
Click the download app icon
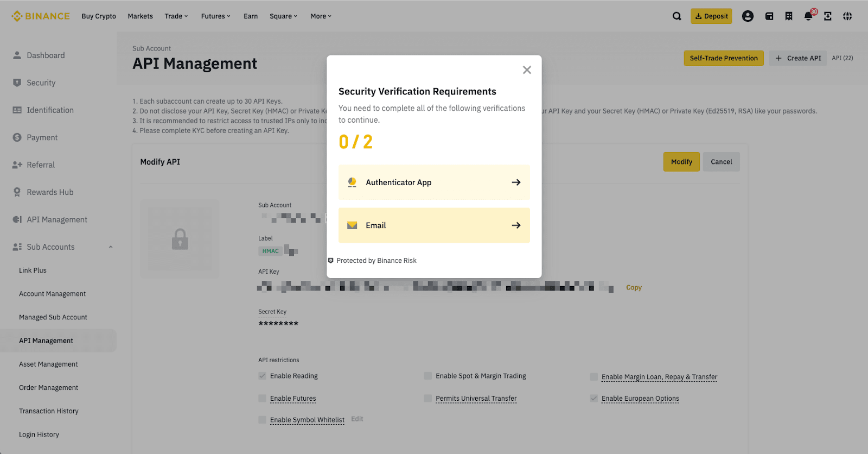coord(828,16)
